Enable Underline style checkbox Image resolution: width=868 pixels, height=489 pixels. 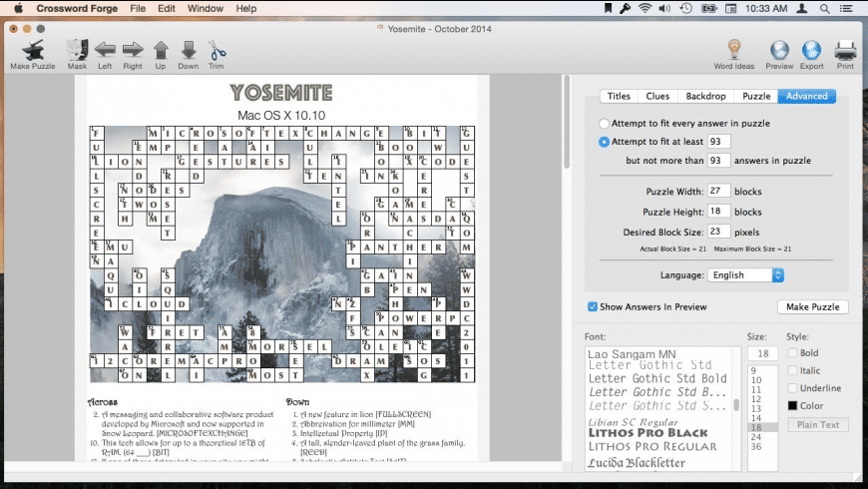793,388
